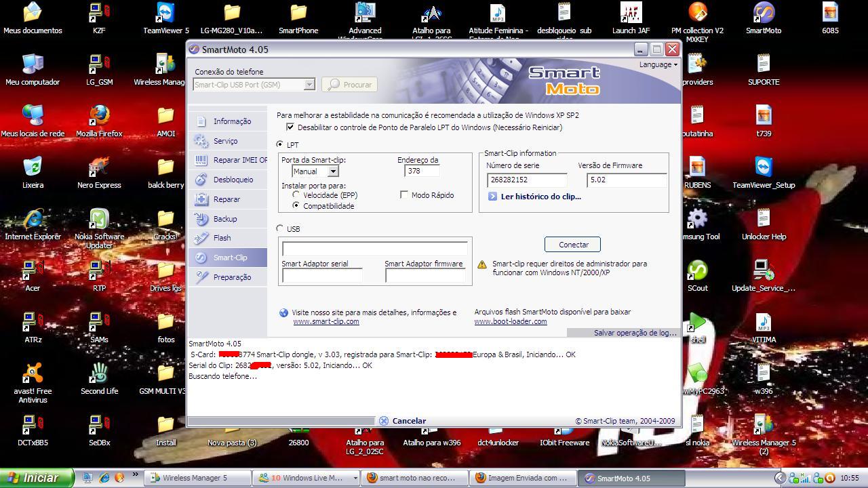
Task: Select the Reparar IMEI sidebar item
Action: [227, 161]
